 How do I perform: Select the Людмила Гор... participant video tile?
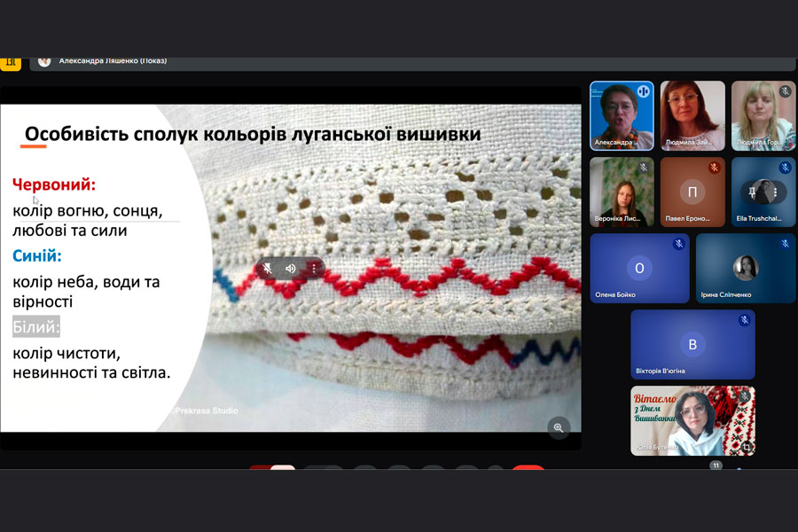[763, 115]
